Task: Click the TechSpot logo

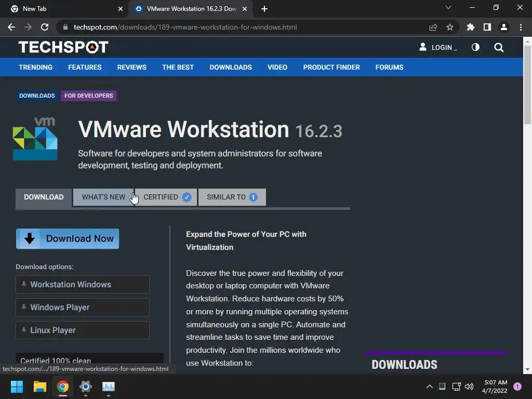Action: click(63, 47)
